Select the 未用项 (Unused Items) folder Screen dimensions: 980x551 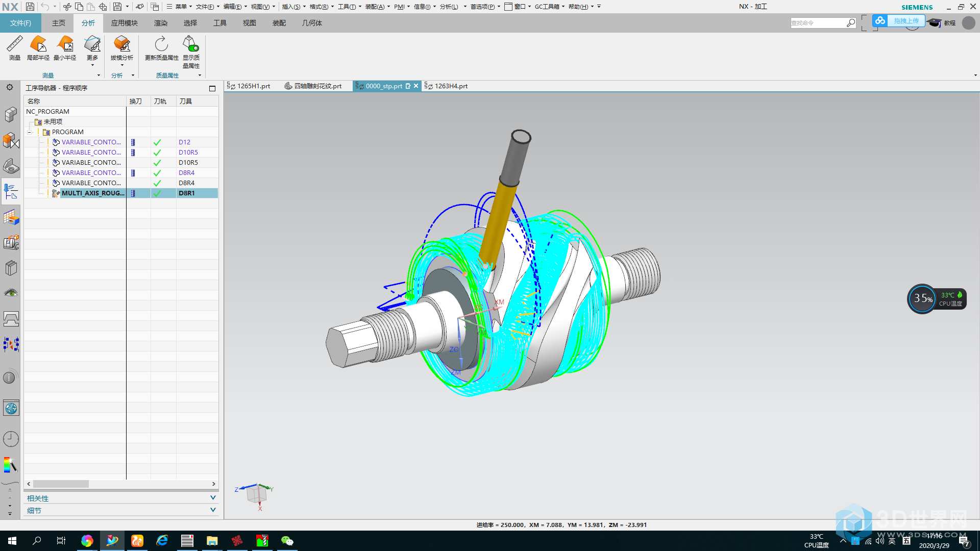pos(48,122)
